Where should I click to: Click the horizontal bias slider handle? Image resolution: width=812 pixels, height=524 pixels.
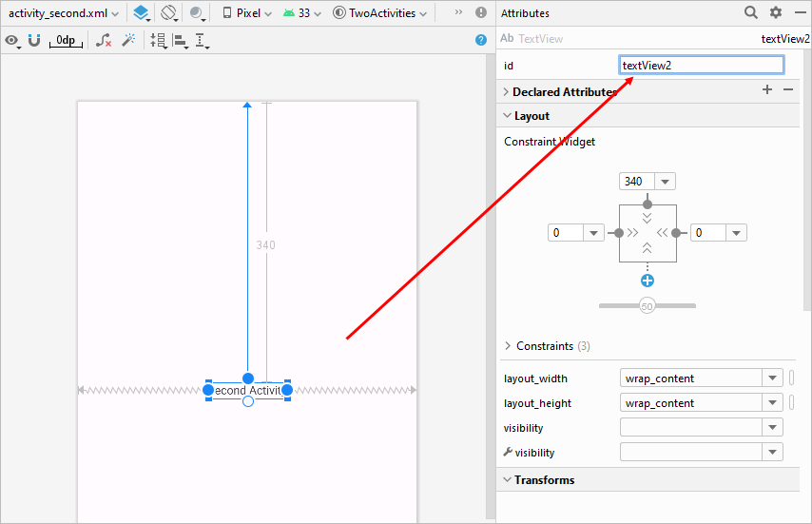tap(648, 306)
